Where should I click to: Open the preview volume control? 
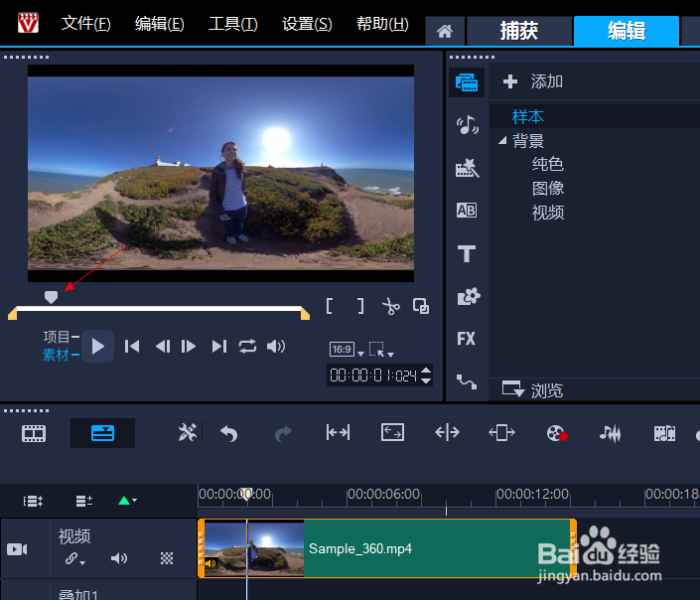(x=276, y=347)
